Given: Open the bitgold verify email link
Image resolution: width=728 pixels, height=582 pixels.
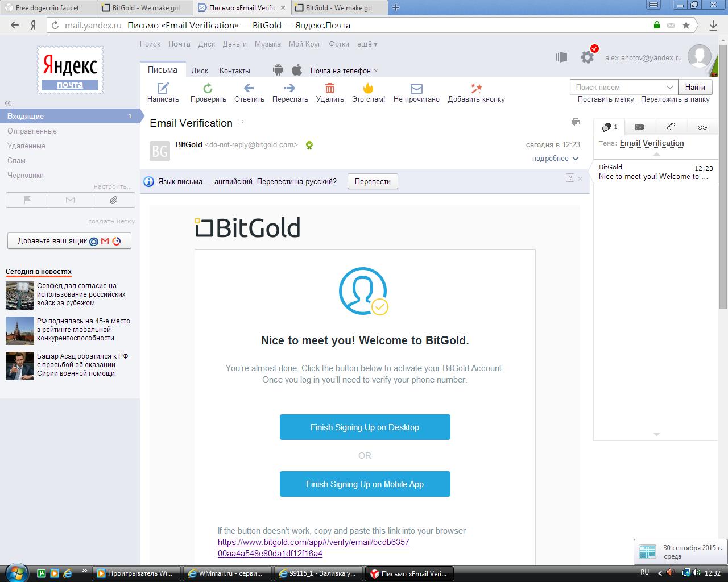Looking at the screenshot, I should [x=313, y=548].
